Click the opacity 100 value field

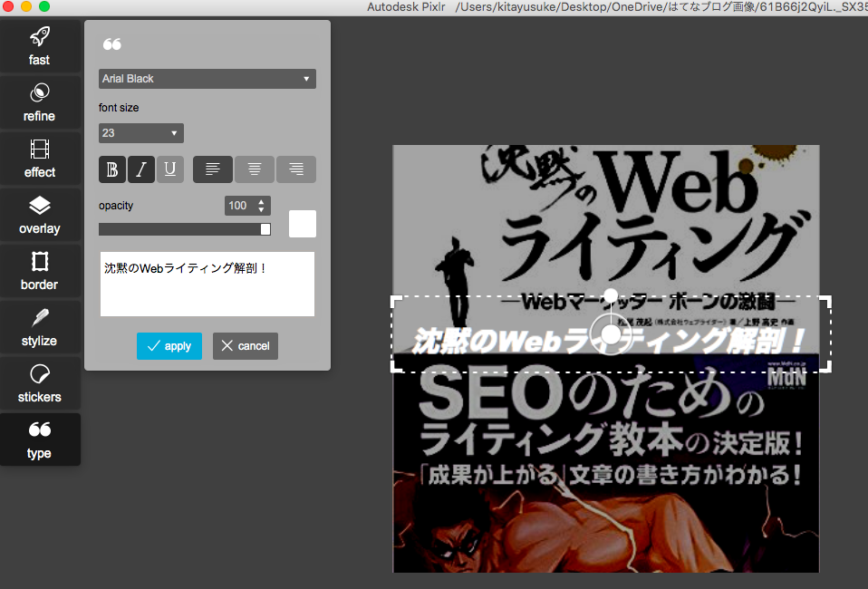coord(247,206)
